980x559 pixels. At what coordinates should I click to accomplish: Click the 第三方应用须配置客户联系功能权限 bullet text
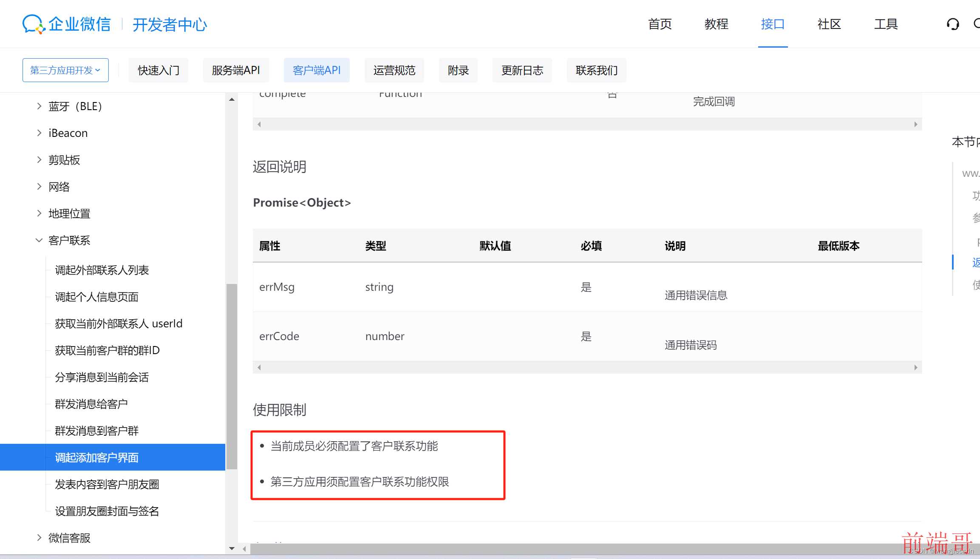tap(360, 482)
